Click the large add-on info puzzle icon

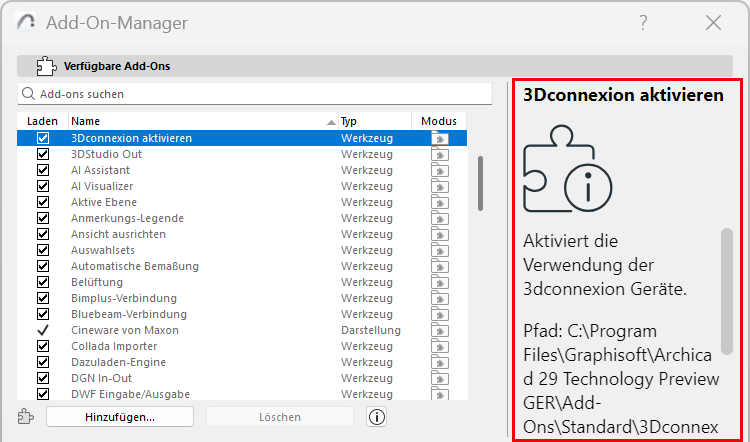click(567, 168)
